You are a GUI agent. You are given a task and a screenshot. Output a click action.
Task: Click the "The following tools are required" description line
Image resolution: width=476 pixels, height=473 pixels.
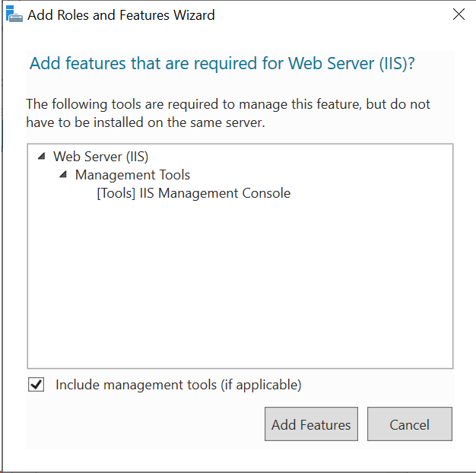click(228, 104)
